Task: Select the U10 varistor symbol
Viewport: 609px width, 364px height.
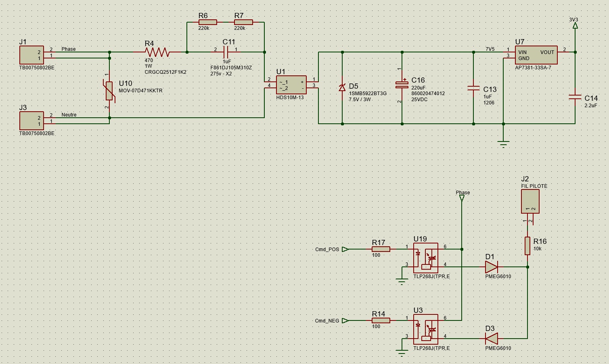Action: point(109,90)
